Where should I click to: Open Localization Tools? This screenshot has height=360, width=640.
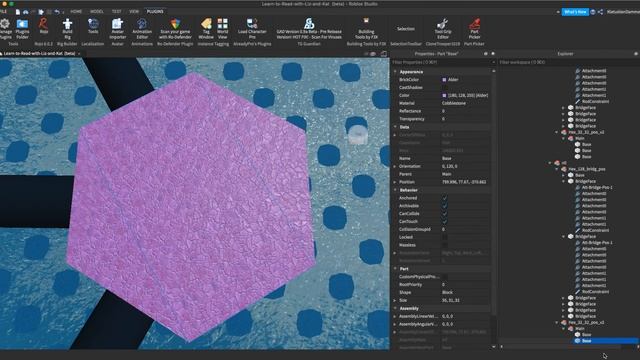pos(93,27)
